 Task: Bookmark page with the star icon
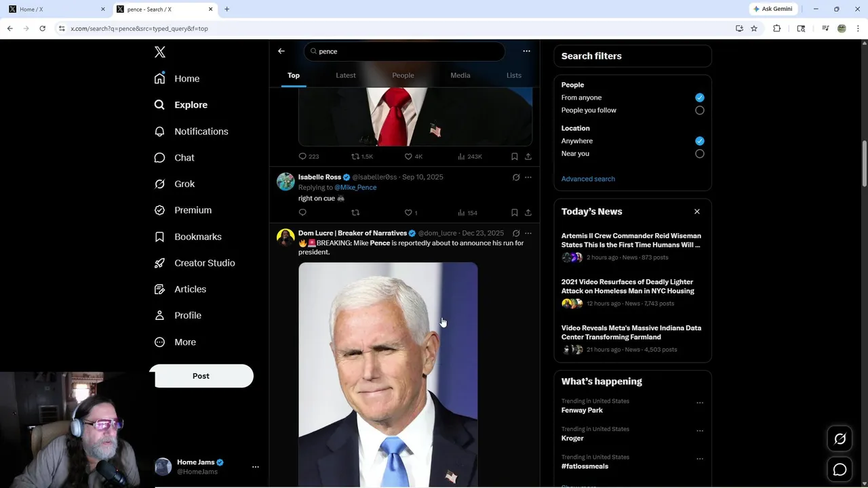pyautogui.click(x=754, y=28)
